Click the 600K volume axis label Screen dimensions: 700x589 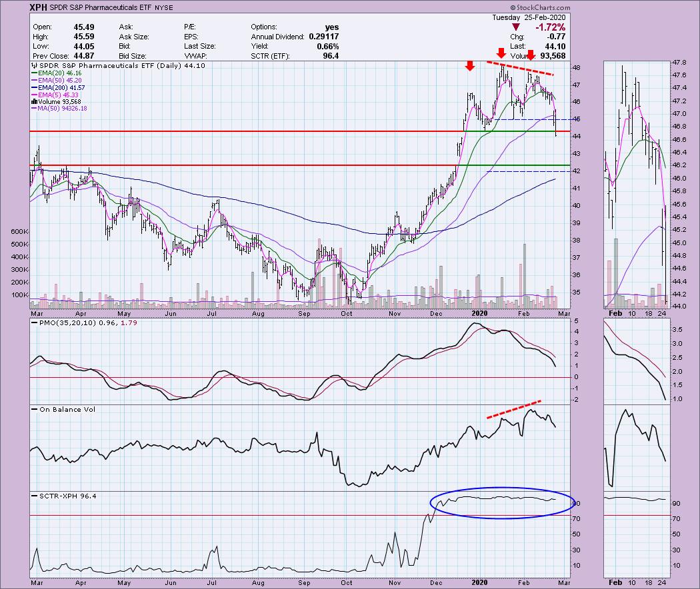[x=20, y=232]
